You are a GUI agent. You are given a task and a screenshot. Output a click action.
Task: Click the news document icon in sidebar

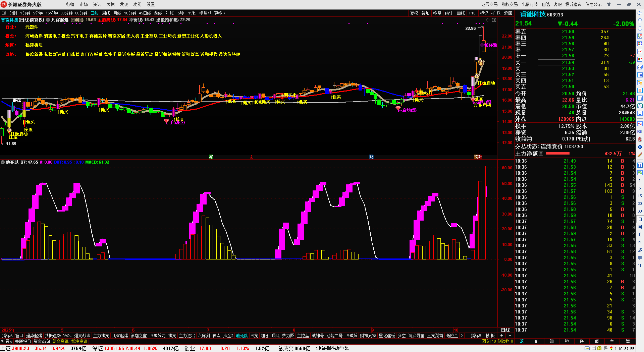click(x=640, y=67)
